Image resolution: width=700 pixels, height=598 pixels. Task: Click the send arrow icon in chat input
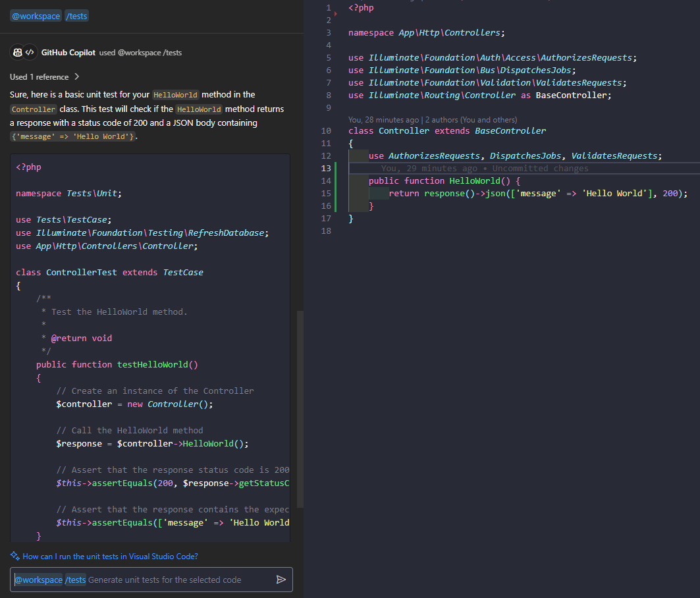pyautogui.click(x=281, y=580)
